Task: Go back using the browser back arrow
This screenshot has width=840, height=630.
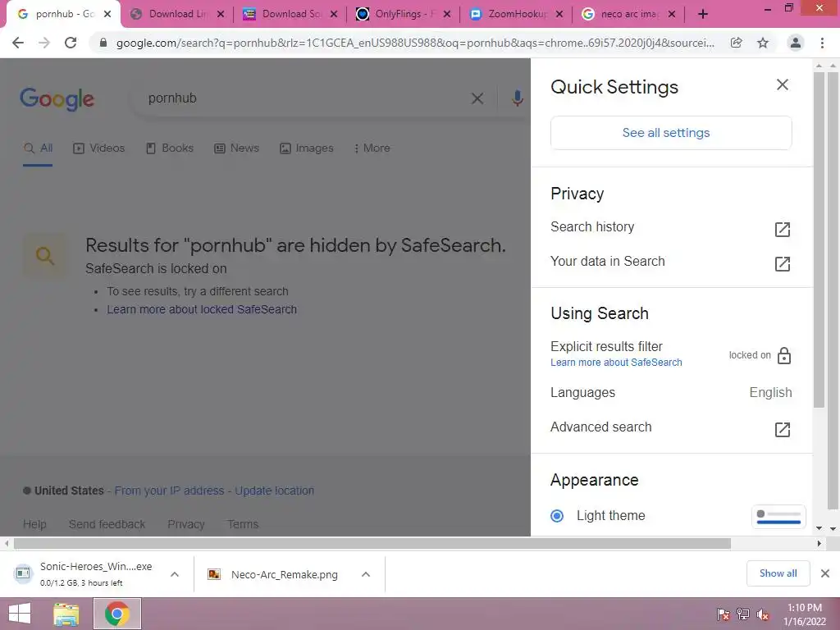Action: point(18,43)
